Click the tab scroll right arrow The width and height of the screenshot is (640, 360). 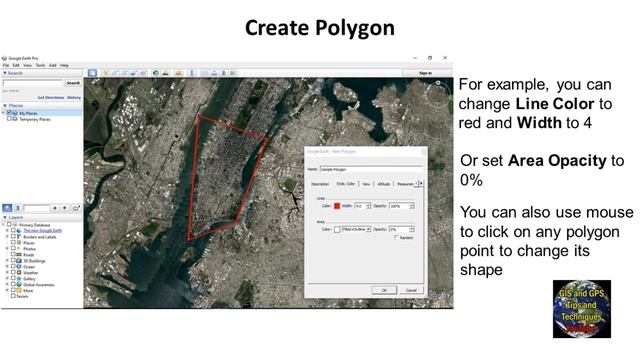click(421, 184)
